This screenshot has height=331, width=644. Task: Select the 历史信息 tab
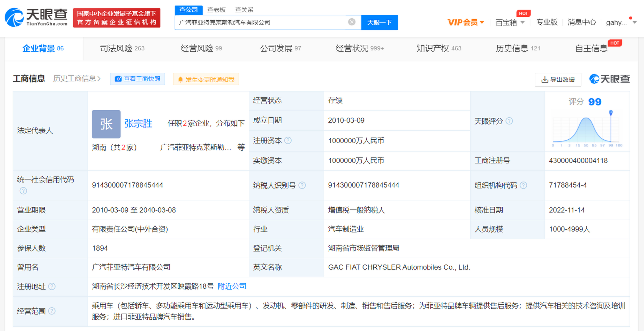coord(518,48)
